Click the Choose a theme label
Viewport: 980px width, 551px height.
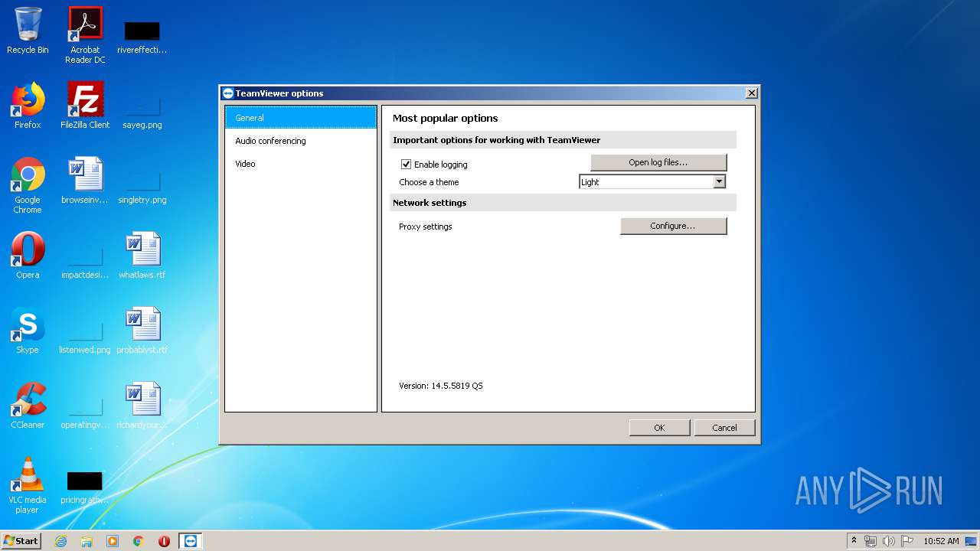point(429,182)
